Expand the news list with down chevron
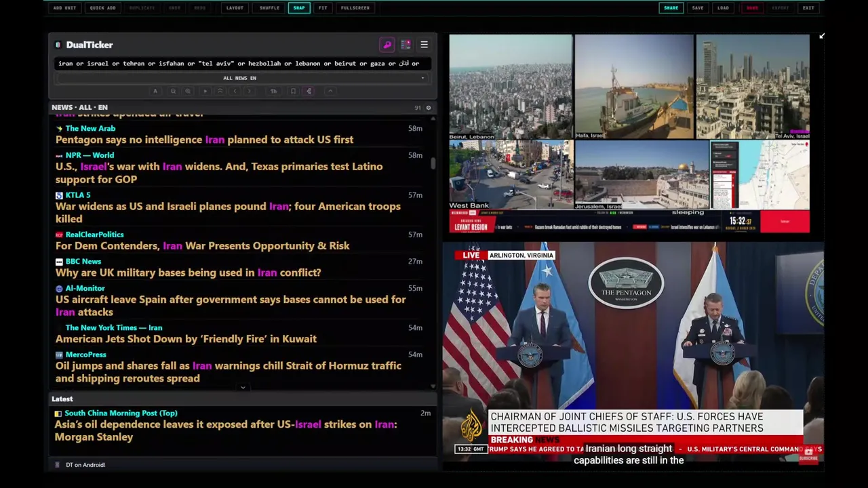 pyautogui.click(x=243, y=388)
